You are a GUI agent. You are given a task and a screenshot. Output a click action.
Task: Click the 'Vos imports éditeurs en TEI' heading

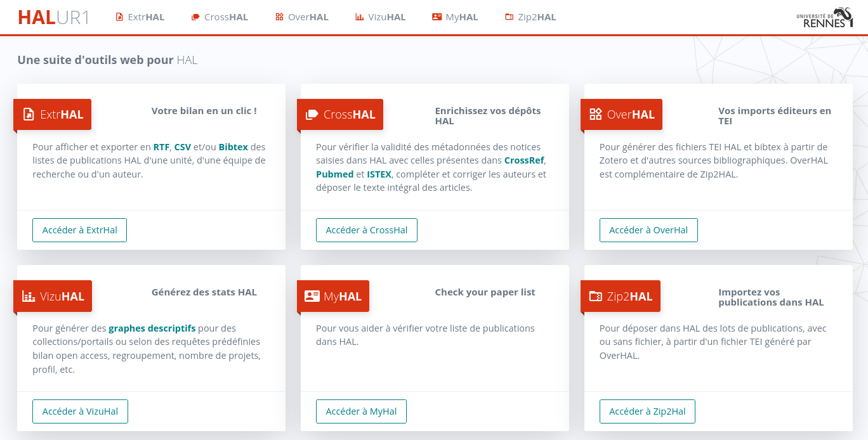(x=775, y=116)
